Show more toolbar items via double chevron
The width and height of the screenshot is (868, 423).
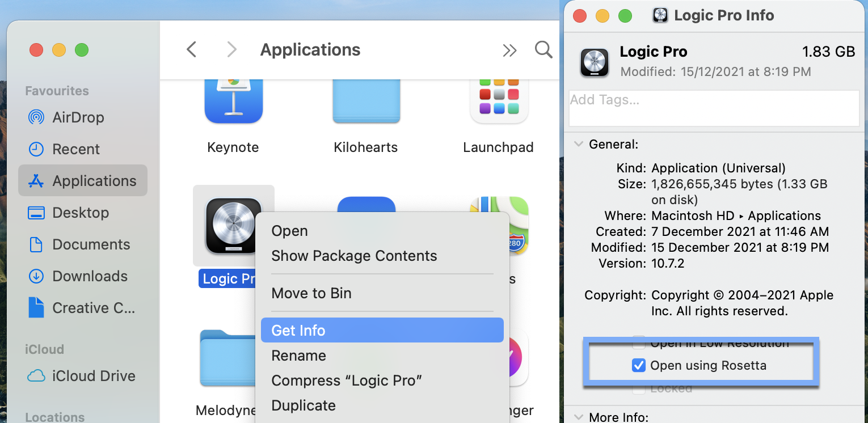pos(509,50)
